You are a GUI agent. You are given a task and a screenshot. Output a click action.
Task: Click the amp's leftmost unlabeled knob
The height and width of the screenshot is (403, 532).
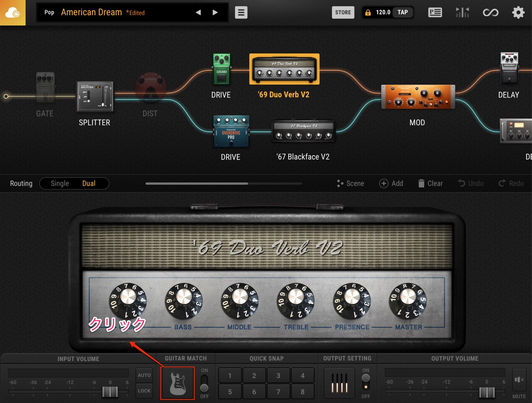click(128, 300)
